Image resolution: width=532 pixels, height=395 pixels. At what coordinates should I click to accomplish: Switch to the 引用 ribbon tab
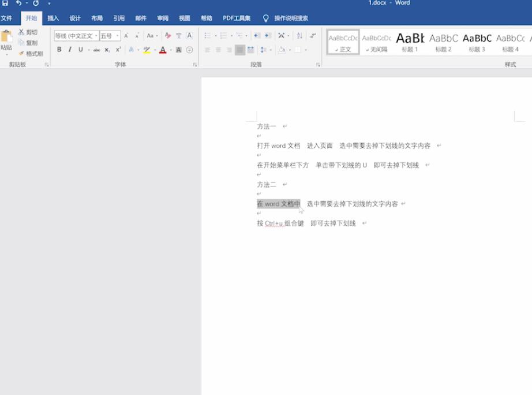[119, 18]
